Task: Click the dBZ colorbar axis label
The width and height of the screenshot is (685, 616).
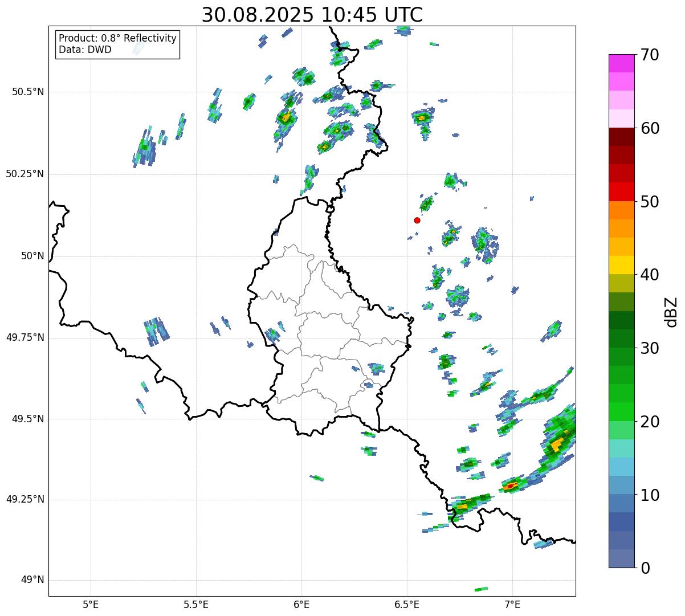Action: [671, 312]
